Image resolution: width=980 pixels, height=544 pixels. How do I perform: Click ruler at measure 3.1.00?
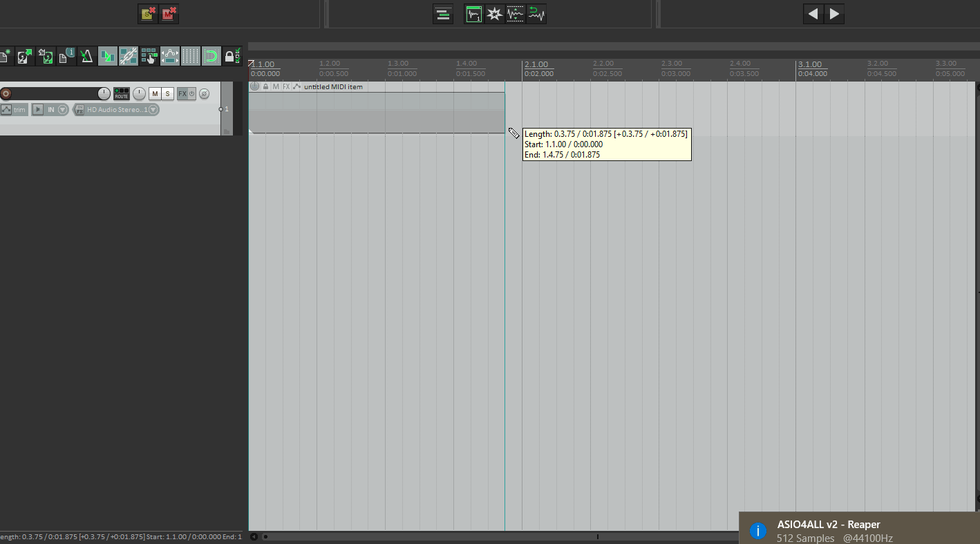click(x=810, y=64)
